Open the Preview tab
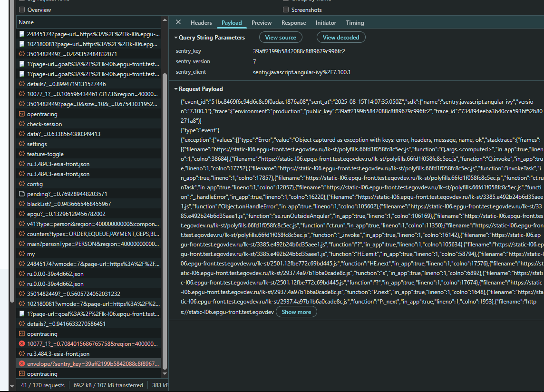Image resolution: width=544 pixels, height=392 pixels. coord(262,22)
